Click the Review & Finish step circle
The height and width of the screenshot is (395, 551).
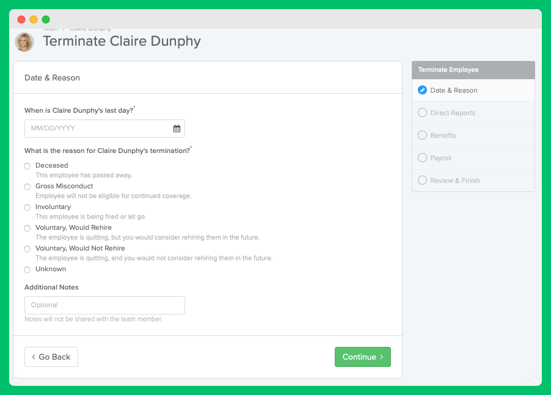tap(422, 180)
